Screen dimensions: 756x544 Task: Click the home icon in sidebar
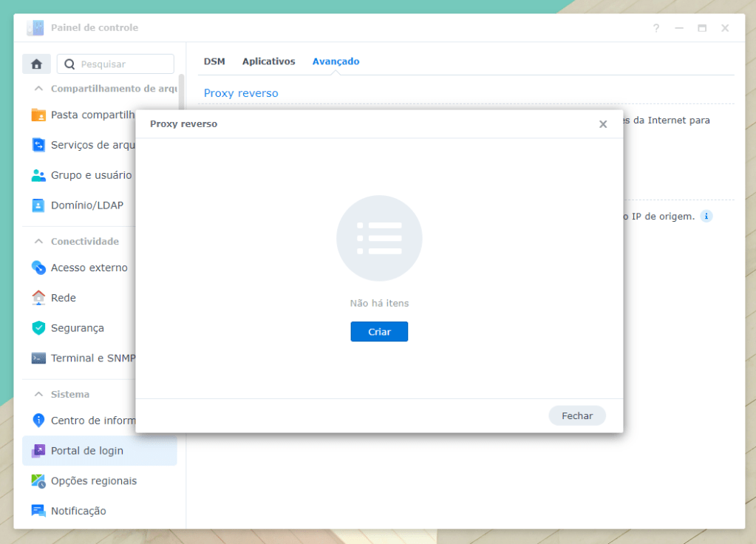point(36,64)
